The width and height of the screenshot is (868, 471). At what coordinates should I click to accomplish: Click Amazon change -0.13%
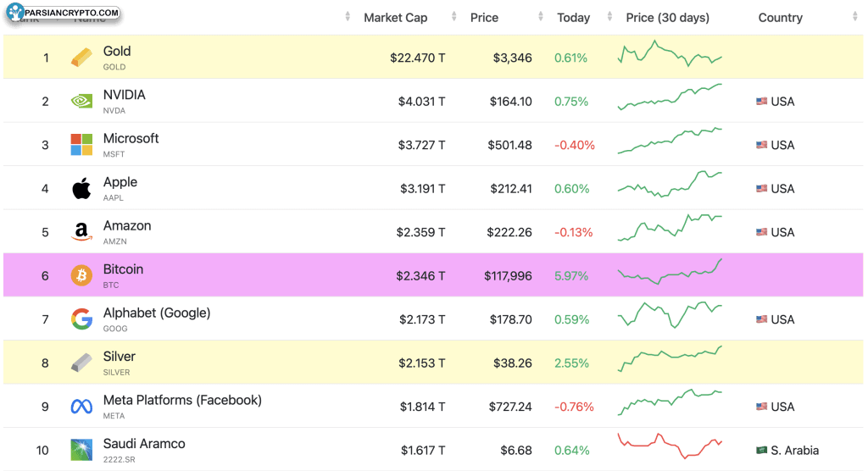click(x=574, y=232)
